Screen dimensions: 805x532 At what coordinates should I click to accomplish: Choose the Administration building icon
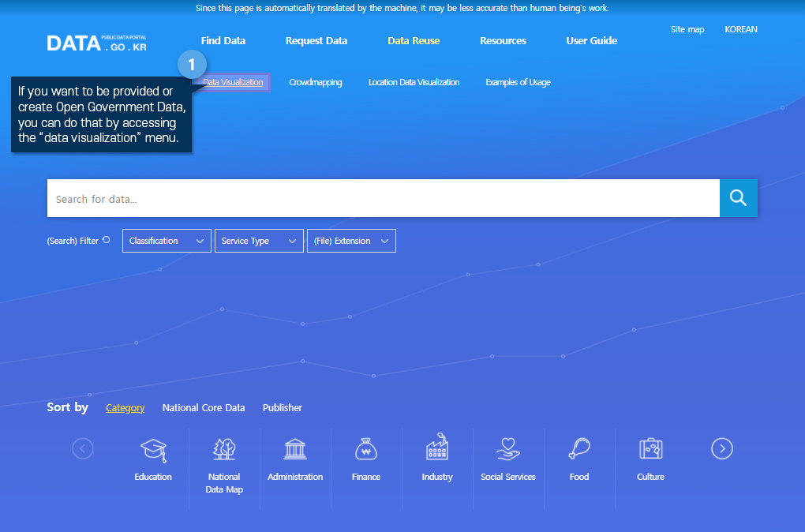pyautogui.click(x=295, y=450)
